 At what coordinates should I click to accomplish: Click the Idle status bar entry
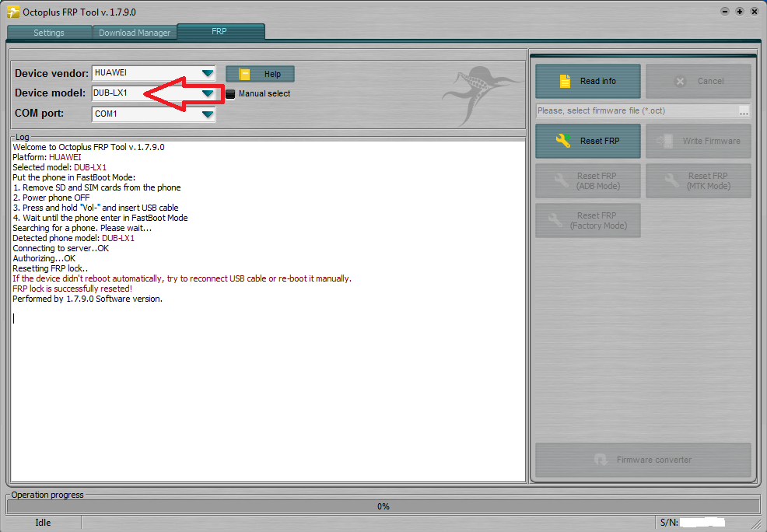[43, 523]
